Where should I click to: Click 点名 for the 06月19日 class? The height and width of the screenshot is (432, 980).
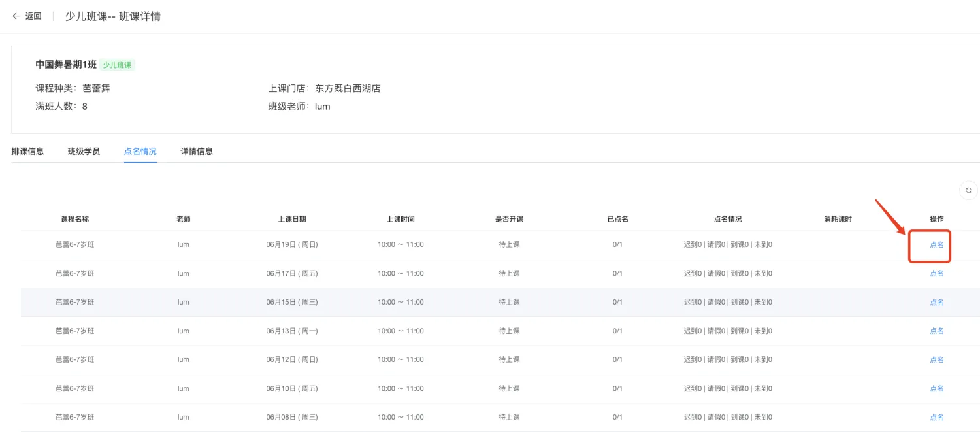pyautogui.click(x=936, y=245)
